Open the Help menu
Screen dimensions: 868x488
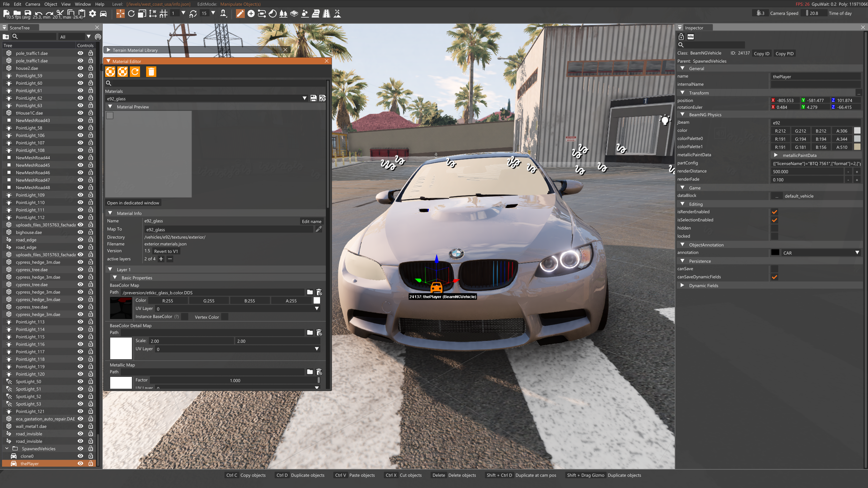coord(100,4)
